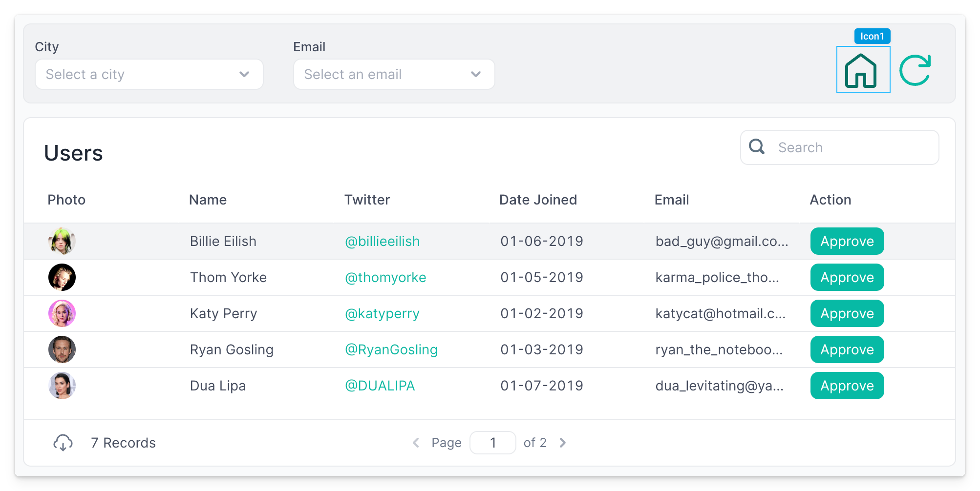Approve Dua Lipa's row
Image resolution: width=980 pixels, height=491 pixels.
847,386
